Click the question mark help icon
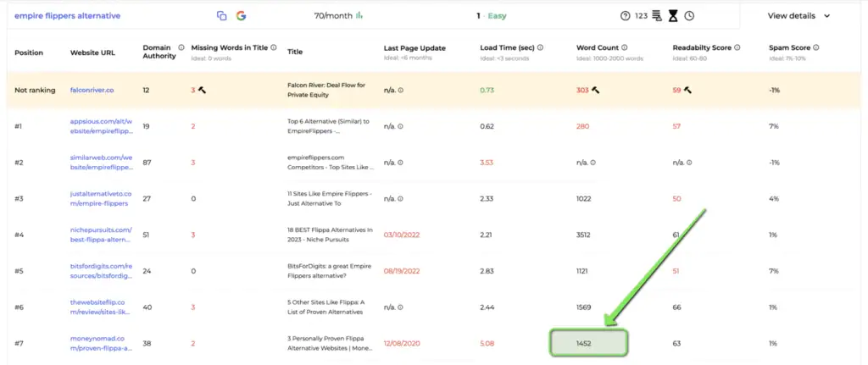This screenshot has width=868, height=365. point(626,16)
